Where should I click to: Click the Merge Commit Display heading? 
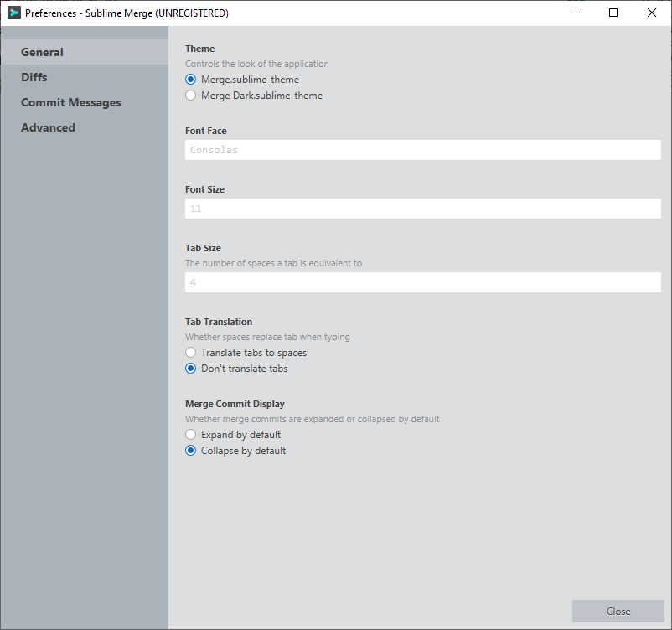pos(235,404)
